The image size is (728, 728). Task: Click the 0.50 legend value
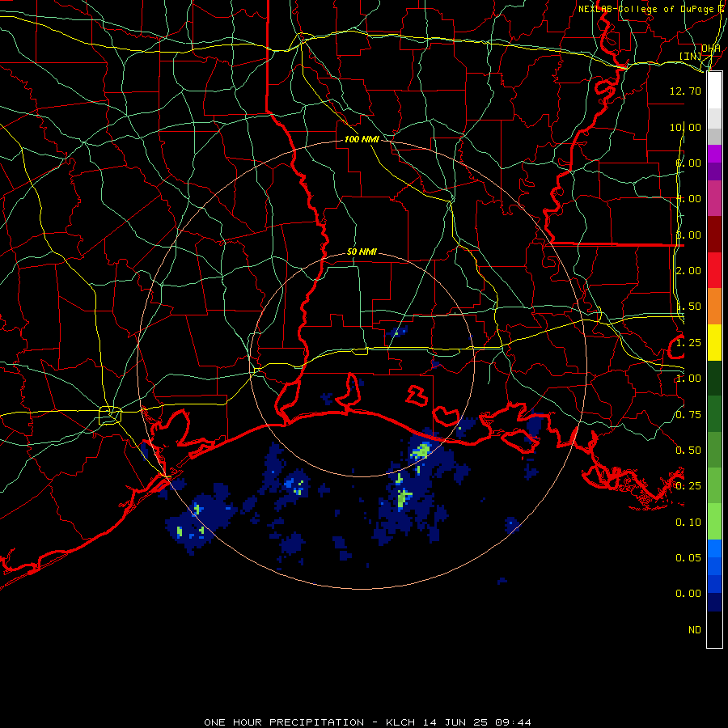pos(688,451)
